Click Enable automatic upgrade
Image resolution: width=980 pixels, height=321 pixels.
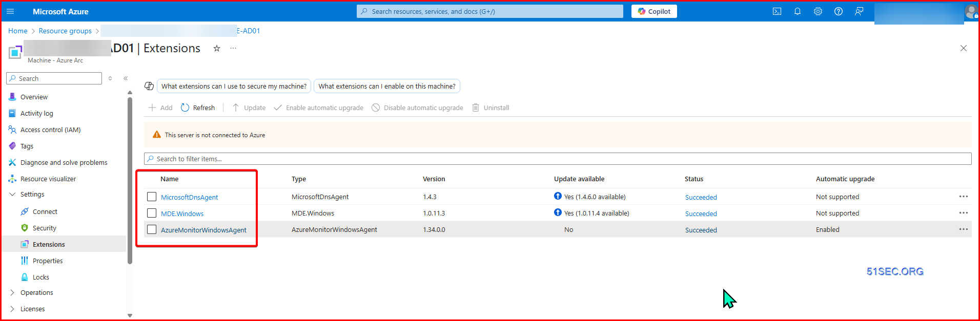point(319,108)
